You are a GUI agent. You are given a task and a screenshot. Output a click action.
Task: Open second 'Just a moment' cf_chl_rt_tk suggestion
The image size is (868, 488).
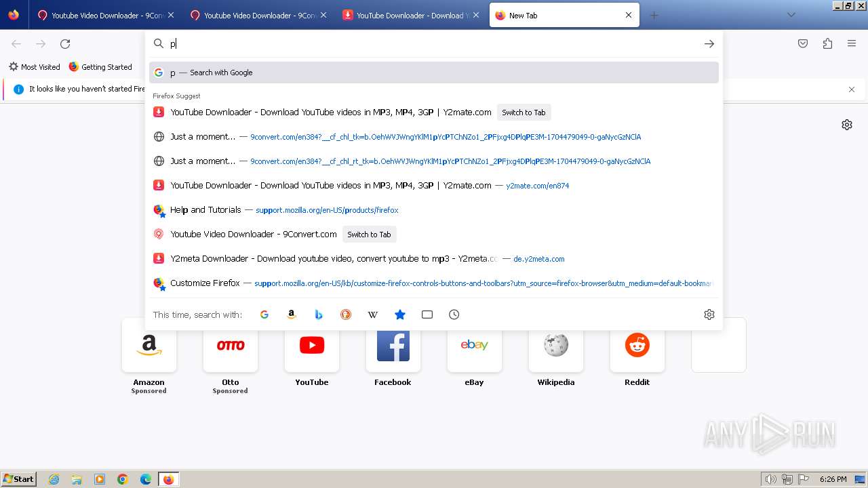pyautogui.click(x=434, y=161)
